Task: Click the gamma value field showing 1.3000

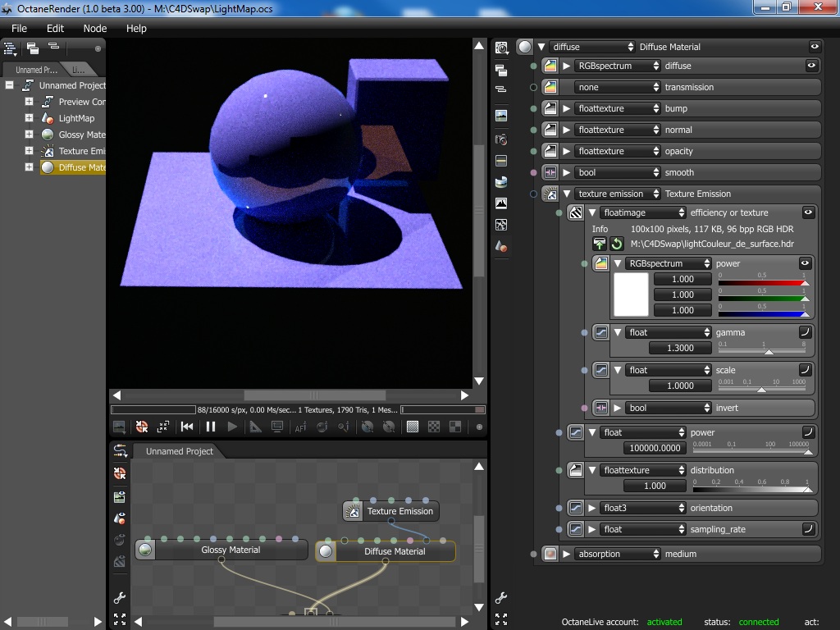Action: (679, 348)
